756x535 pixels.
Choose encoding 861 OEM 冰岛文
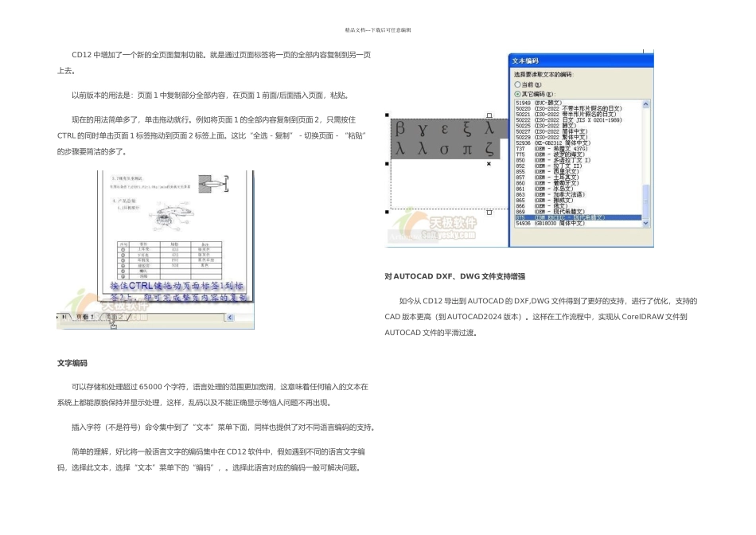click(x=578, y=189)
